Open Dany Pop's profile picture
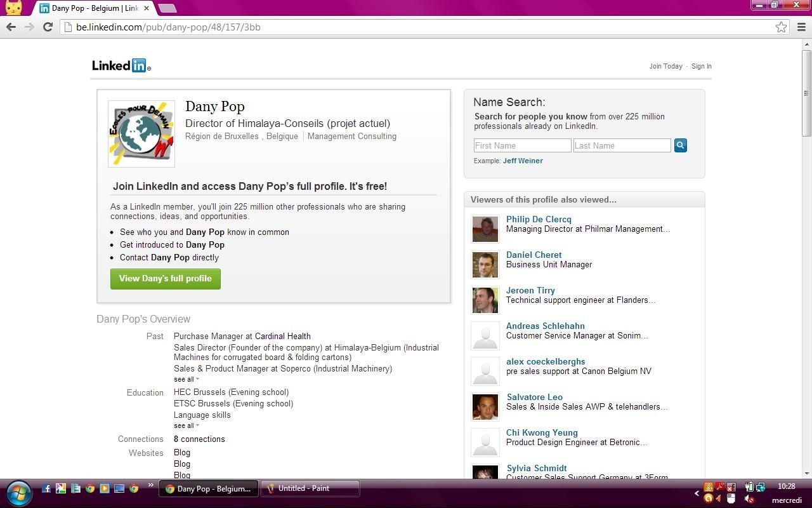 pos(141,134)
